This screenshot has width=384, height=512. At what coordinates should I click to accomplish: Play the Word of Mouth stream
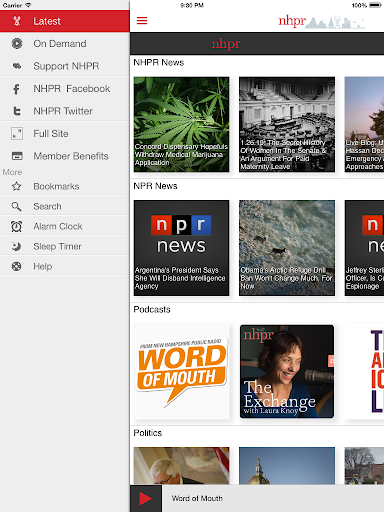pos(146,498)
